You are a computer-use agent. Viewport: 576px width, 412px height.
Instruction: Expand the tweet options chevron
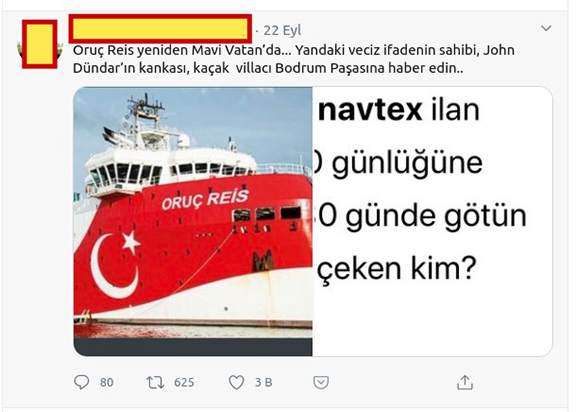(546, 28)
